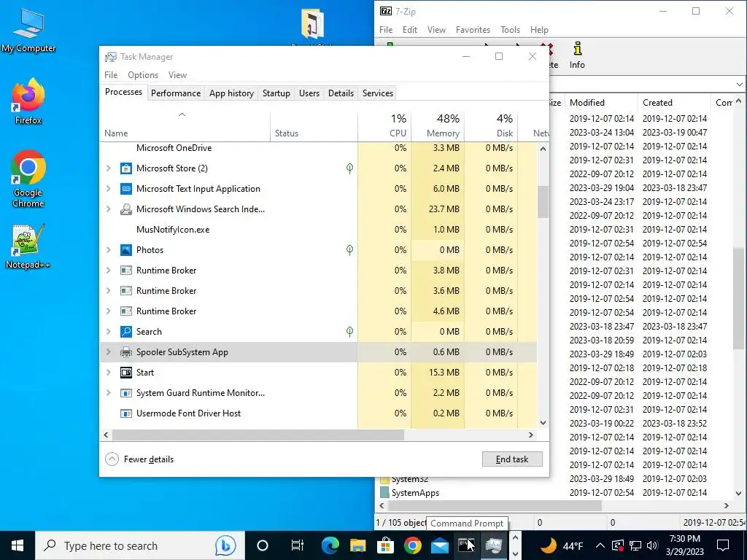Sort 7-Zip list by Created column
The image size is (747, 560).
pyautogui.click(x=674, y=102)
